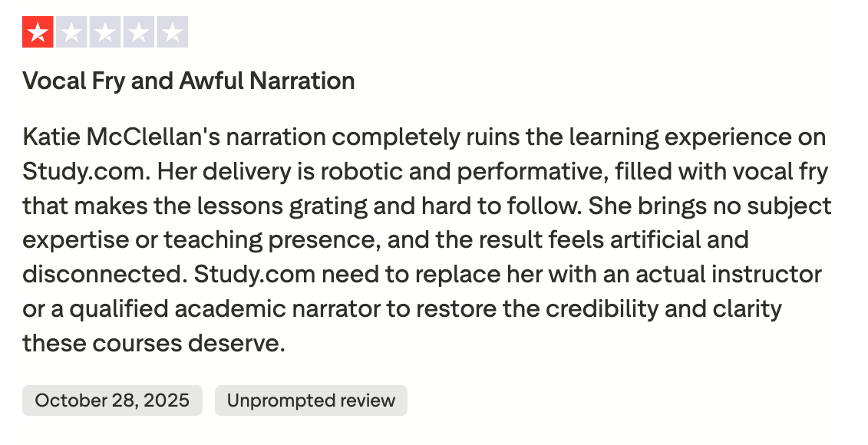This screenshot has height=445, width=868.
Task: Select the fourth gray rating star
Action: tap(139, 32)
